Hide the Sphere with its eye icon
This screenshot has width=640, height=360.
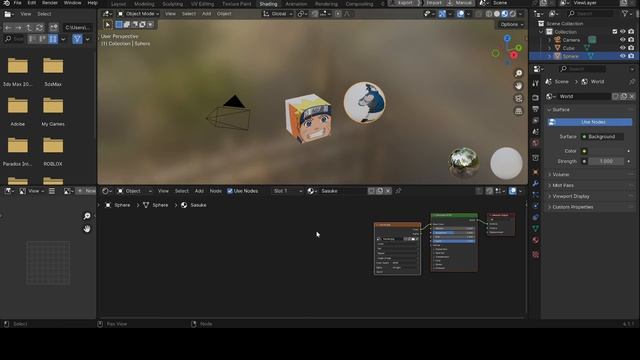[x=623, y=56]
